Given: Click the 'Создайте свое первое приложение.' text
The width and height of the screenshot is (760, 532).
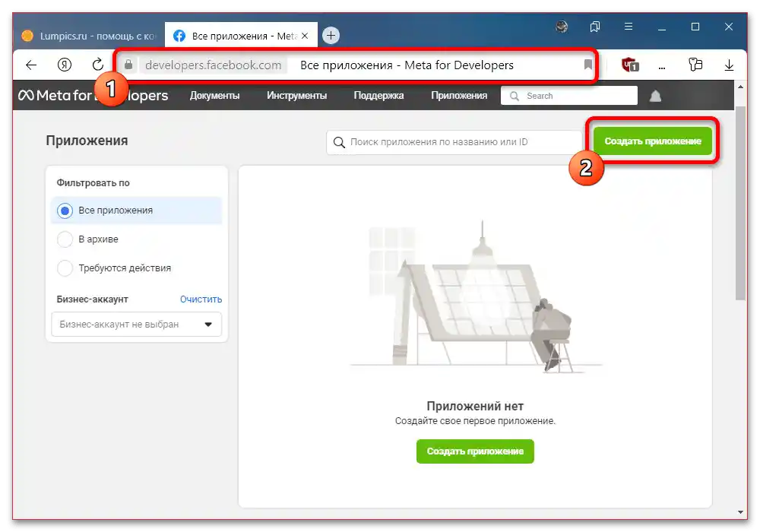Looking at the screenshot, I should click(x=475, y=421).
